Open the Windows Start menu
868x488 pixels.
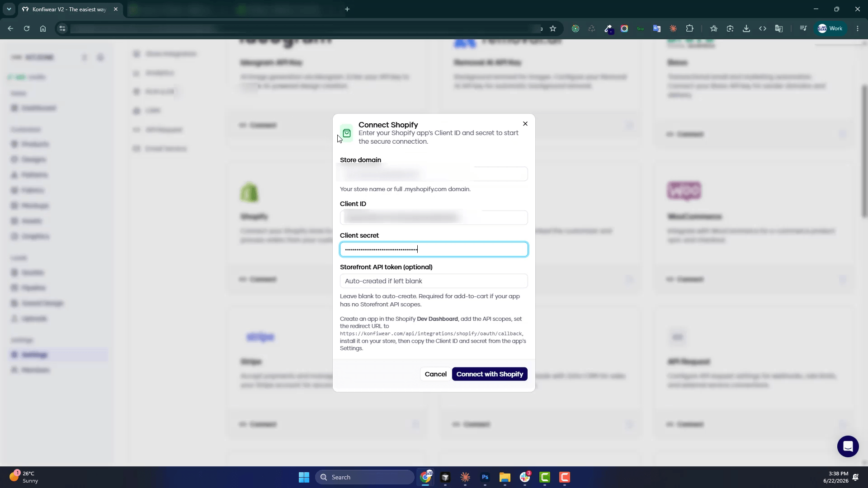tap(304, 477)
